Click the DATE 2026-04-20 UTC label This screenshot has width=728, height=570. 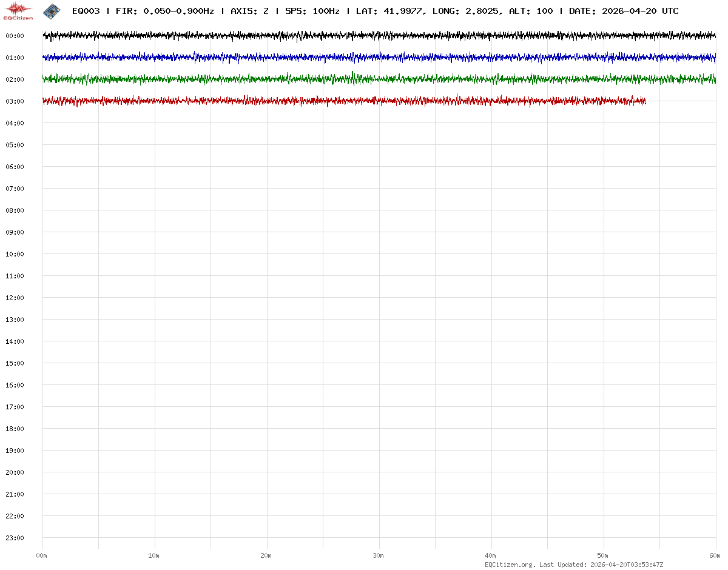[x=624, y=12]
